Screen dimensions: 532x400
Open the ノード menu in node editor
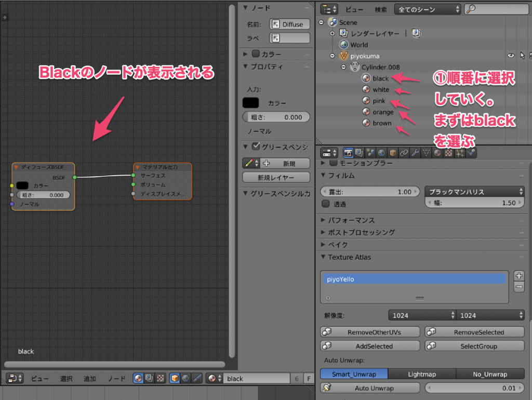pos(116,378)
